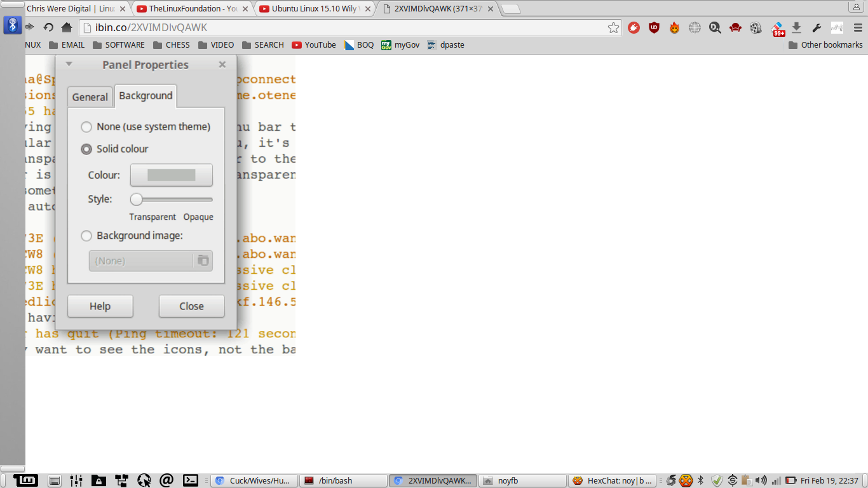Screen dimensions: 868x488
Task: Open the EMAIL bookmarks folder
Action: tap(67, 45)
